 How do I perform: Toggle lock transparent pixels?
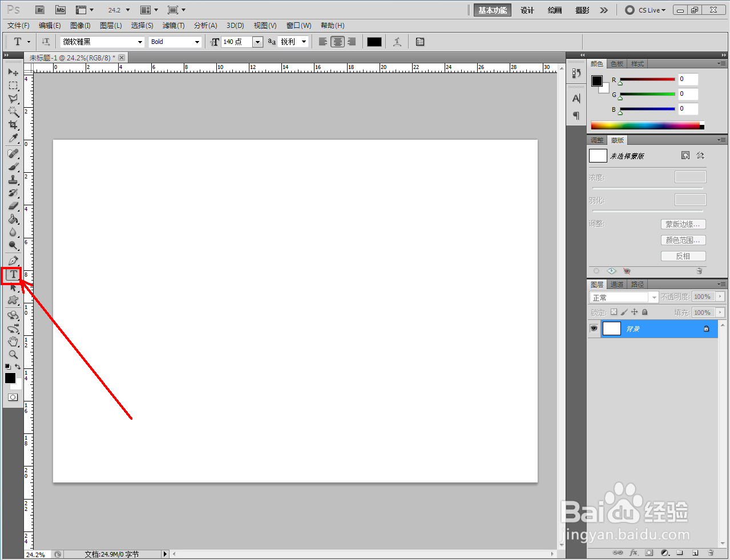tap(614, 312)
